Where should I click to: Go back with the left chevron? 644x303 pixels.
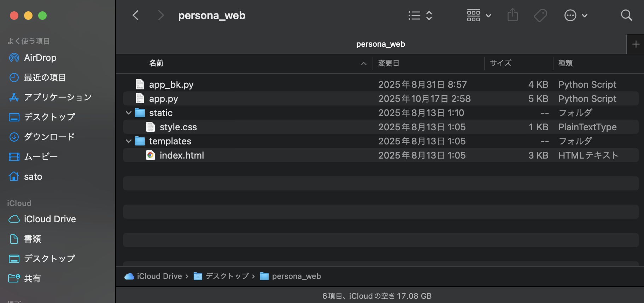click(x=135, y=15)
